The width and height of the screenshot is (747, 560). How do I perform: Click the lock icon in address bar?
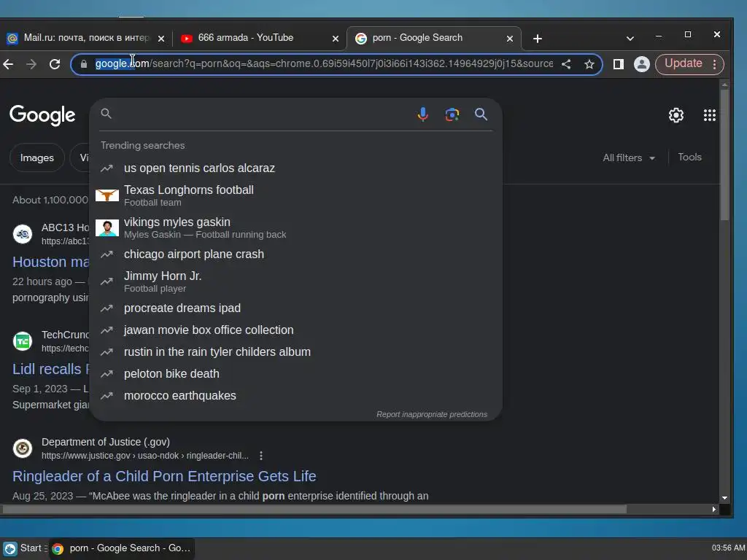pyautogui.click(x=84, y=64)
